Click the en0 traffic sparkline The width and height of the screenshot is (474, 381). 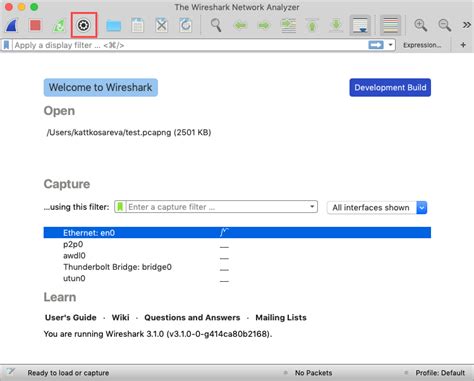pyautogui.click(x=224, y=232)
